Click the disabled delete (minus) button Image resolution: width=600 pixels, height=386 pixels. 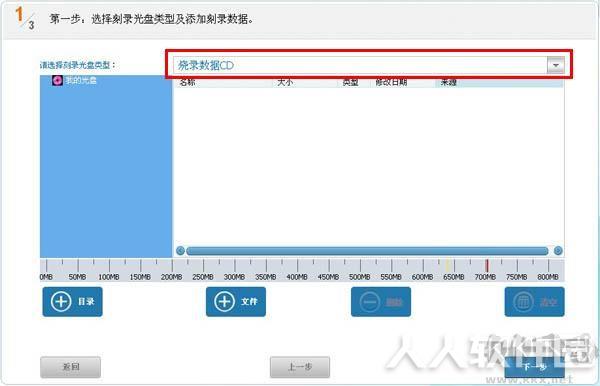click(381, 302)
